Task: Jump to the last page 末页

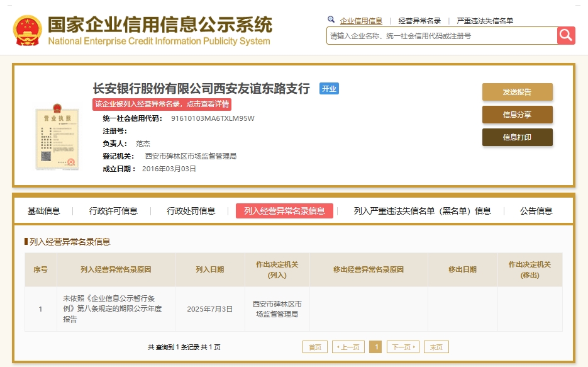Action: [x=436, y=347]
